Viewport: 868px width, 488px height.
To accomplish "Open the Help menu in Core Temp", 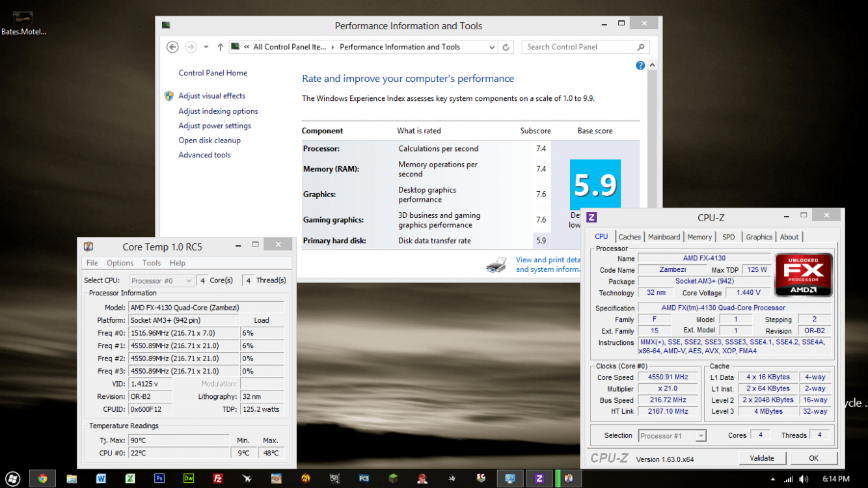I will click(178, 263).
